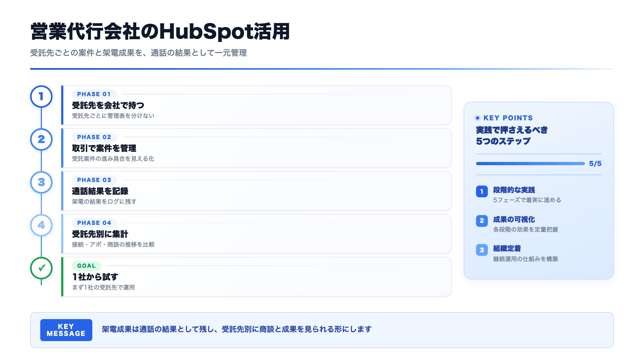Select the PHASE 01 label pill

(x=94, y=94)
